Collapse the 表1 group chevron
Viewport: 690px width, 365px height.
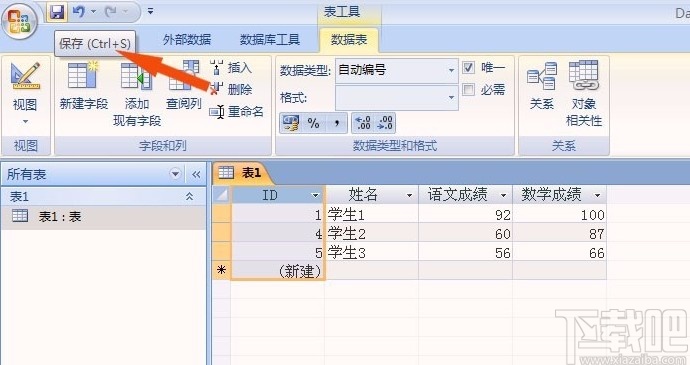click(189, 196)
